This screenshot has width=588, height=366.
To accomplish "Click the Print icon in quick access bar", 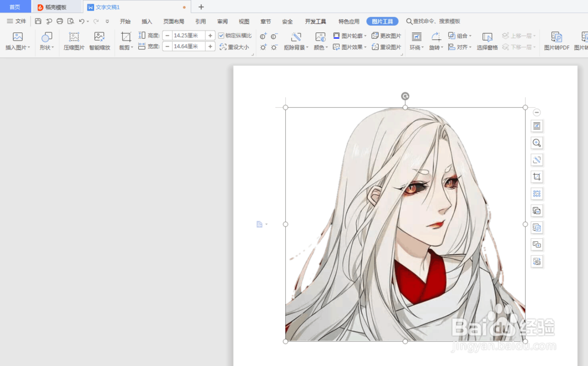I will coord(59,21).
